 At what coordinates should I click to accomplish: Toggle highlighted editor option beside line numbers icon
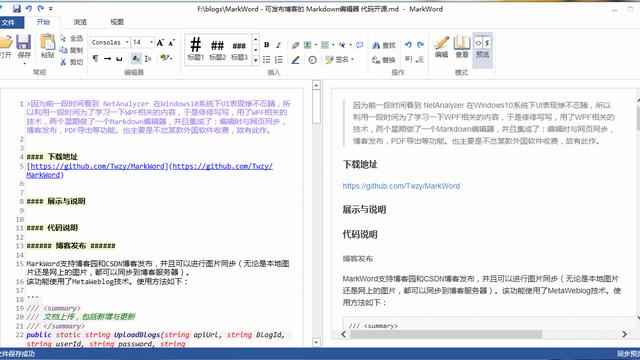(x=136, y=59)
